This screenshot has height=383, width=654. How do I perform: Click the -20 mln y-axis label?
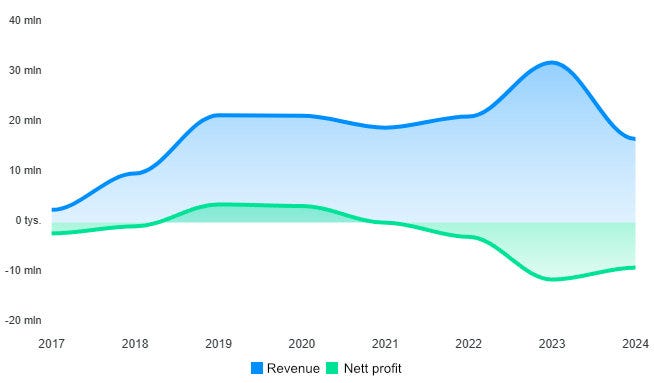pyautogui.click(x=23, y=320)
